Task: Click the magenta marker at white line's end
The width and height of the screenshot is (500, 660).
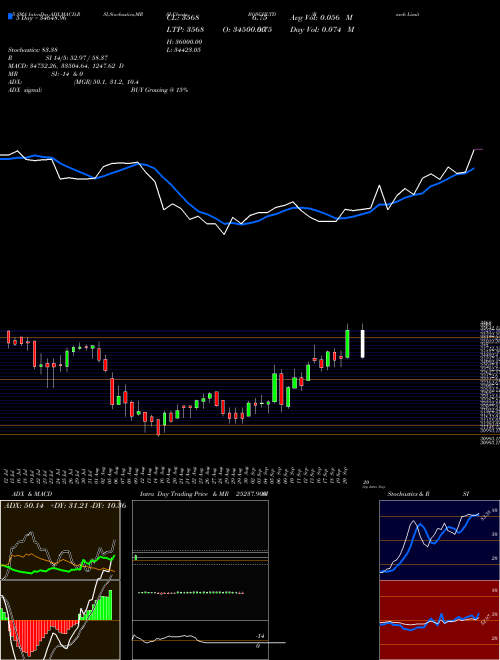Action: tap(479, 149)
